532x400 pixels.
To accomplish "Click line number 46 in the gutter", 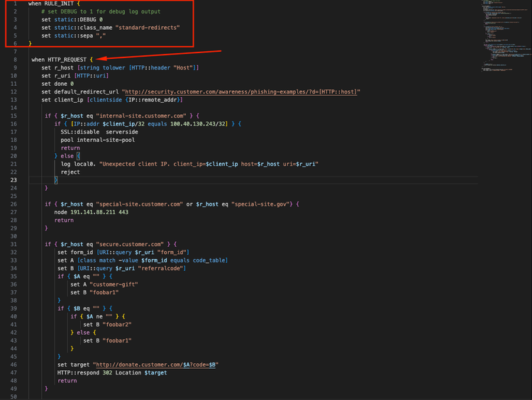I will point(14,365).
